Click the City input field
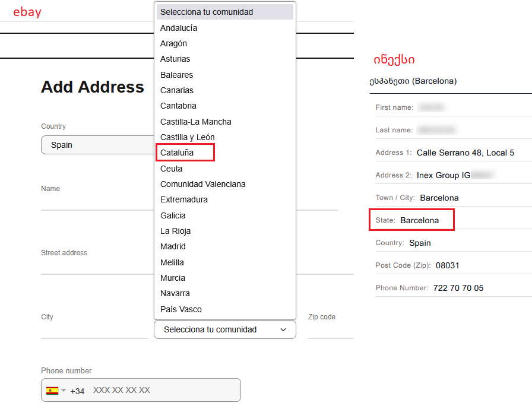This screenshot has width=532, height=406. (x=94, y=331)
